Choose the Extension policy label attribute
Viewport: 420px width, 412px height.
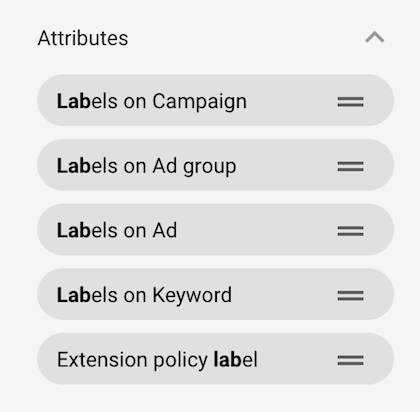pyautogui.click(x=215, y=359)
